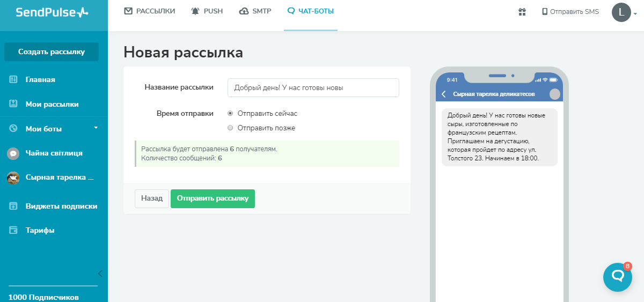Click the round avatar in phone preview header
644x302 pixels.
[555, 94]
